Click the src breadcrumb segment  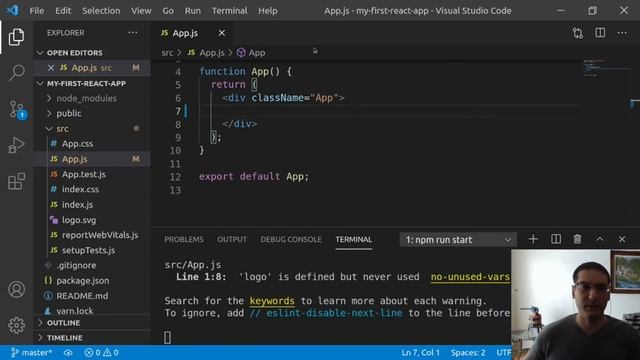point(167,53)
